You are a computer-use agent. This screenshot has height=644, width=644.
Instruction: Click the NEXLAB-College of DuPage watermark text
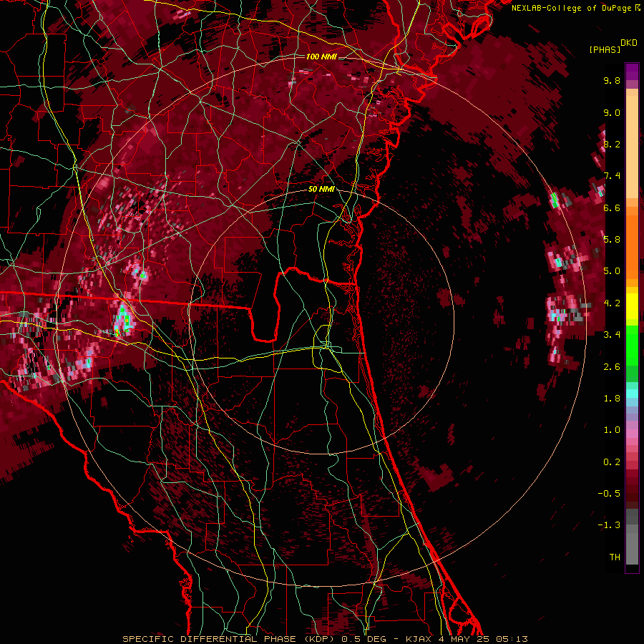(573, 8)
